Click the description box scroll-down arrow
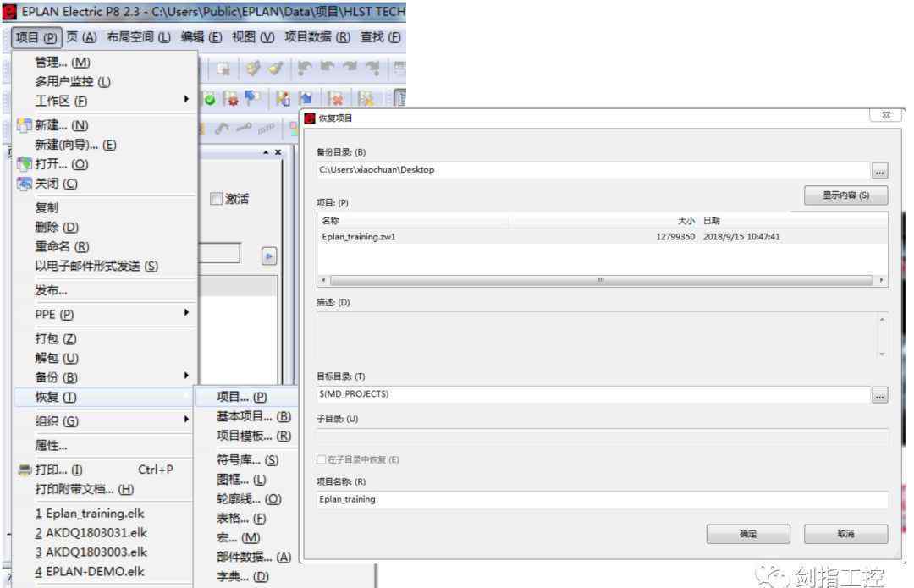This screenshot has height=588, width=914. [881, 354]
